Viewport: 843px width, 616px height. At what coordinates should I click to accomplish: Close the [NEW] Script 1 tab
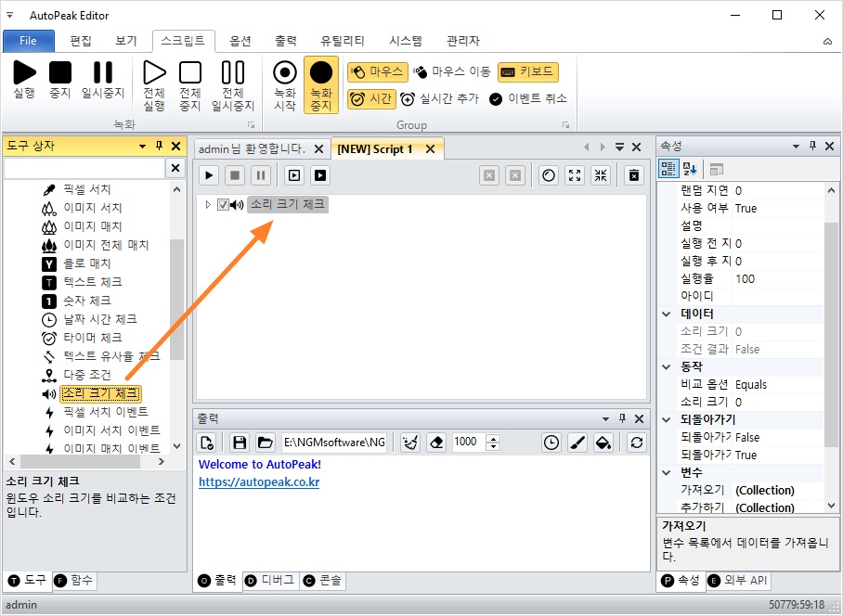tap(430, 149)
